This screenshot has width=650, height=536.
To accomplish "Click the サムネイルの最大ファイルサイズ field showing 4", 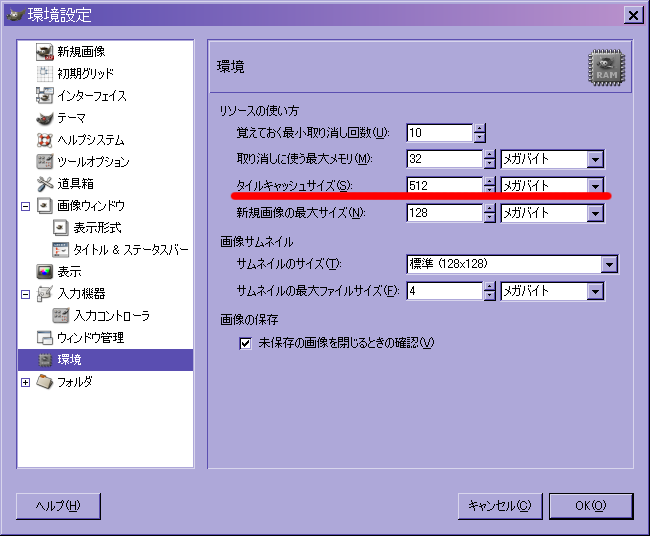I will [x=445, y=291].
